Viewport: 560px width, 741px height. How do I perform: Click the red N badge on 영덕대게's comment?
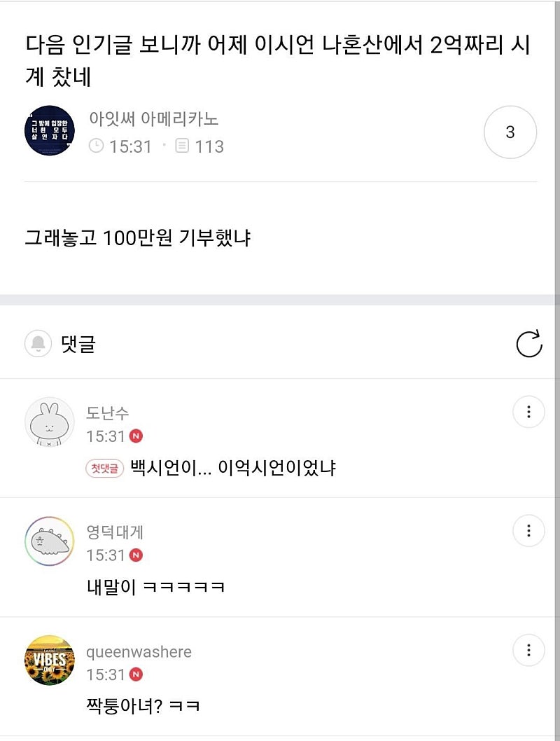coord(136,555)
